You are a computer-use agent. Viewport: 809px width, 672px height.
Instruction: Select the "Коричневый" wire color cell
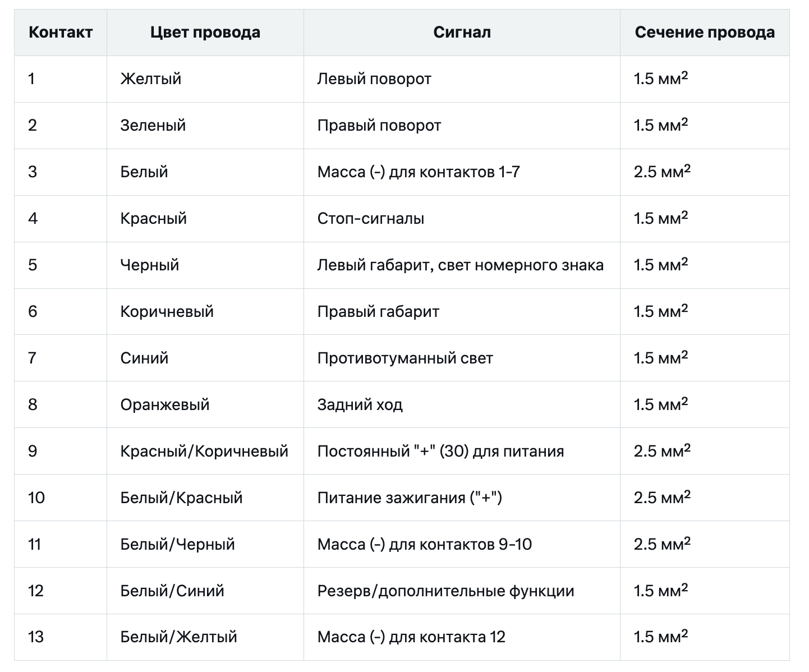click(x=205, y=312)
